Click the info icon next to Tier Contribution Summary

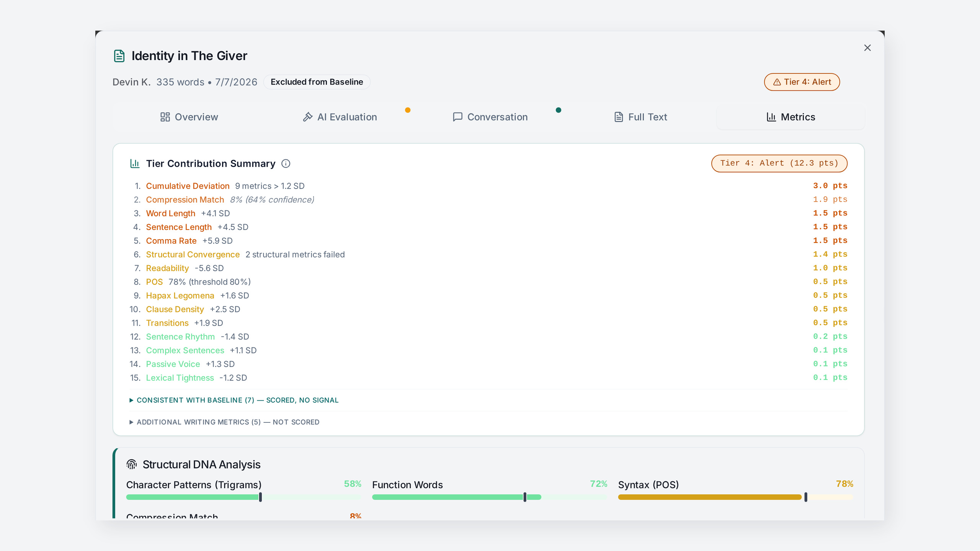coord(286,164)
